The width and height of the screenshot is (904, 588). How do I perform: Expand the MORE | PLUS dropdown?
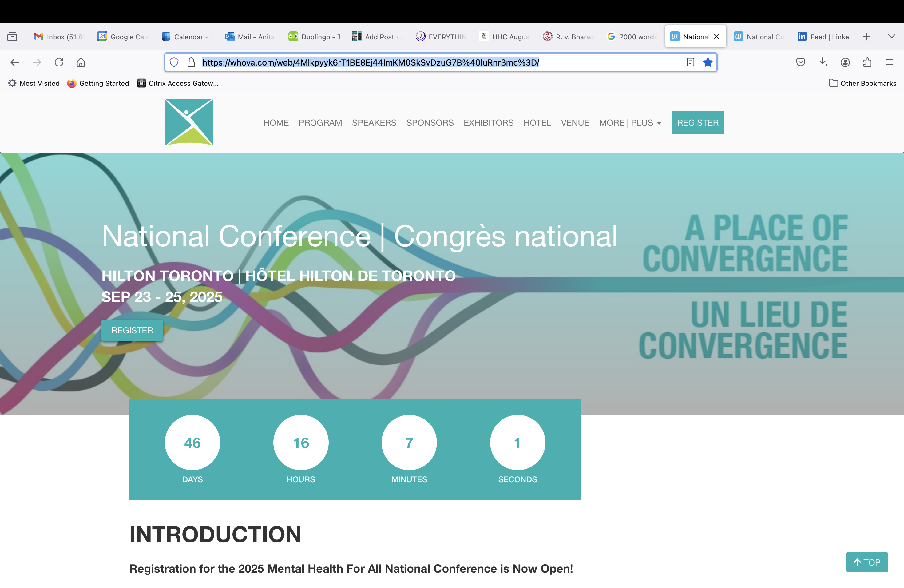[630, 123]
